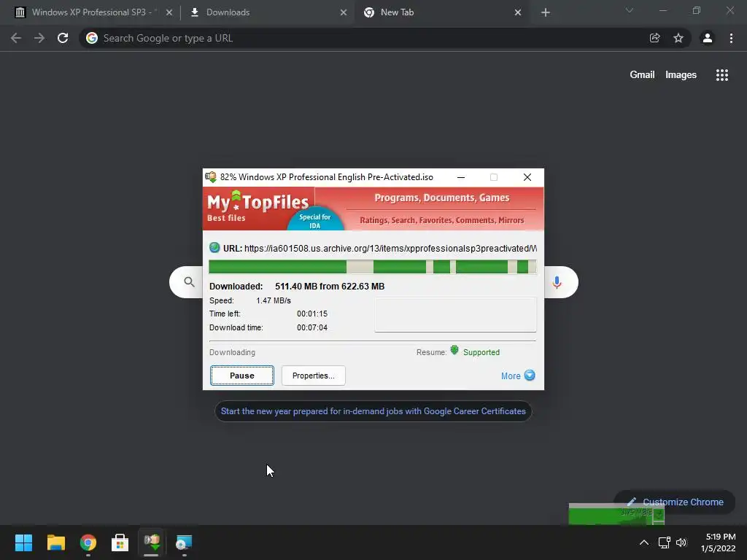Click the globe icon beside URL

click(x=214, y=248)
